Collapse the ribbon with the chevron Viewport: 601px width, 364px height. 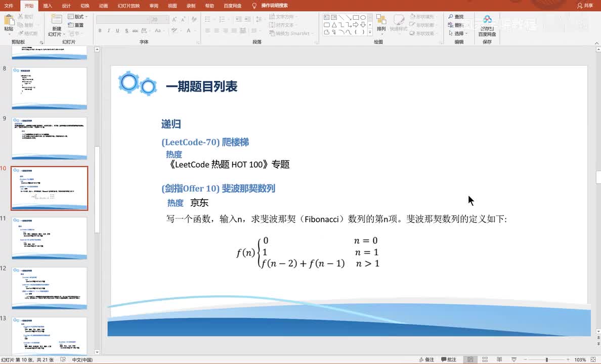[x=597, y=43]
